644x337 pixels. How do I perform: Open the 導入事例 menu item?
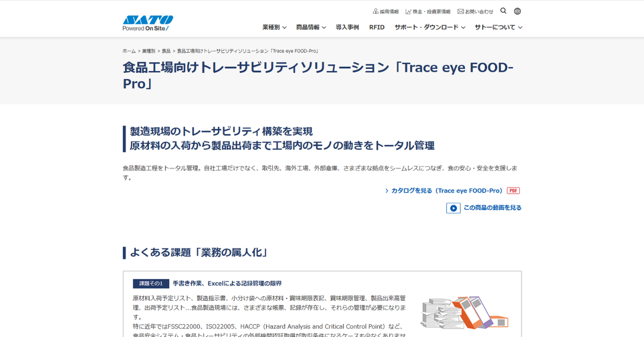tap(347, 27)
